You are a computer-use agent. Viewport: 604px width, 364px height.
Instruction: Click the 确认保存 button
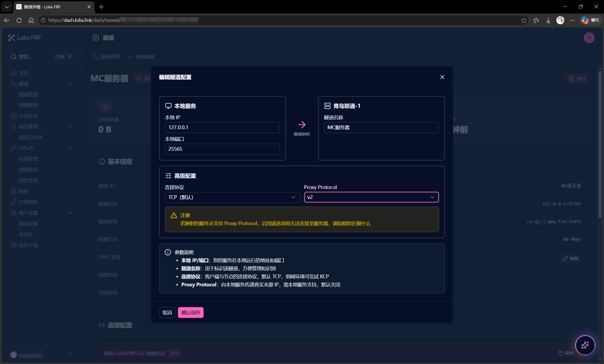(x=191, y=313)
